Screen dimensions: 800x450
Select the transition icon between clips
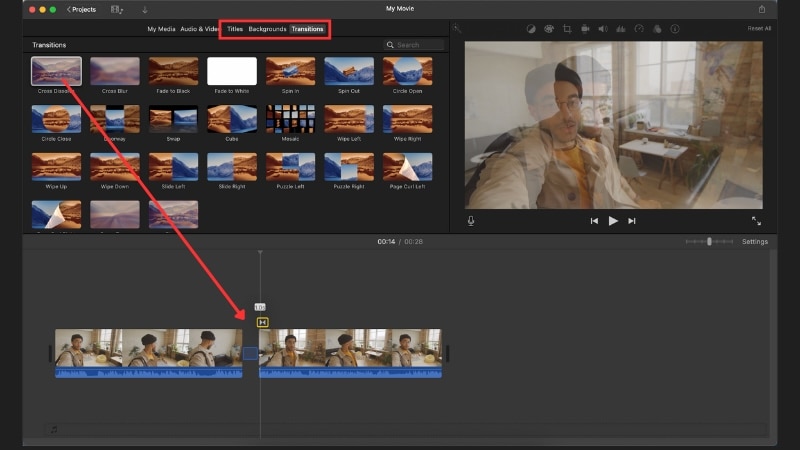[262, 322]
